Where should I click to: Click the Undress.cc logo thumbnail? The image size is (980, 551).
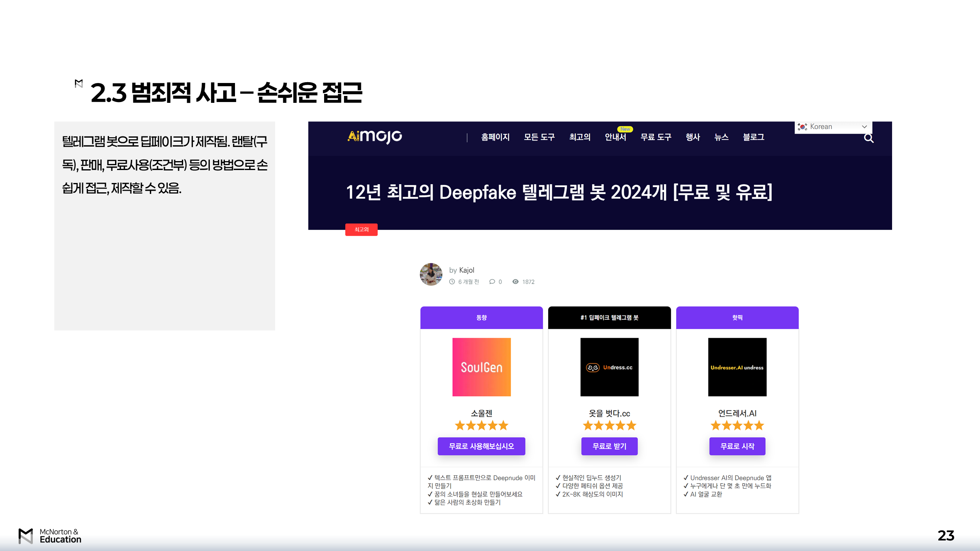609,367
